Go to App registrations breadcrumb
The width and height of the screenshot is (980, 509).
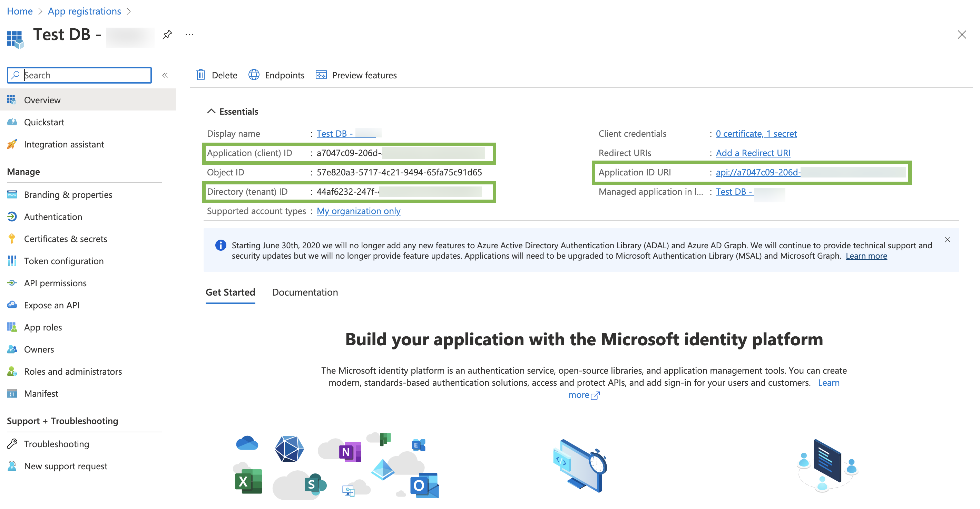tap(85, 11)
